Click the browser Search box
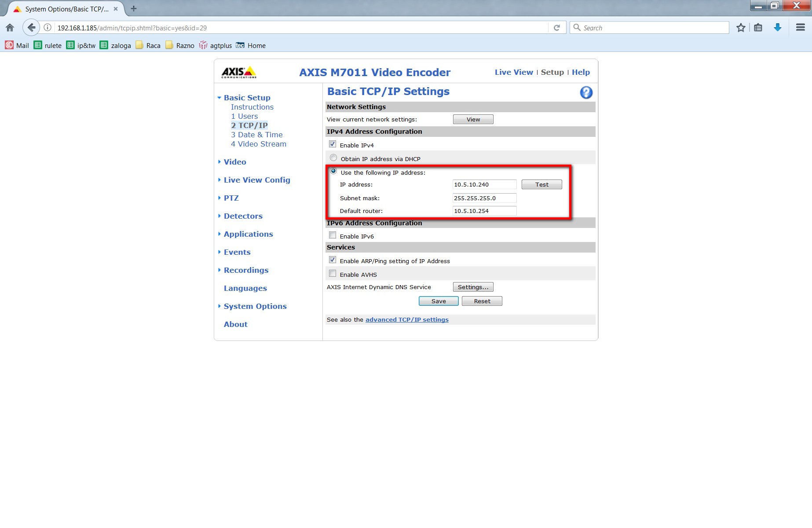Image resolution: width=812 pixels, height=528 pixels. pyautogui.click(x=649, y=28)
